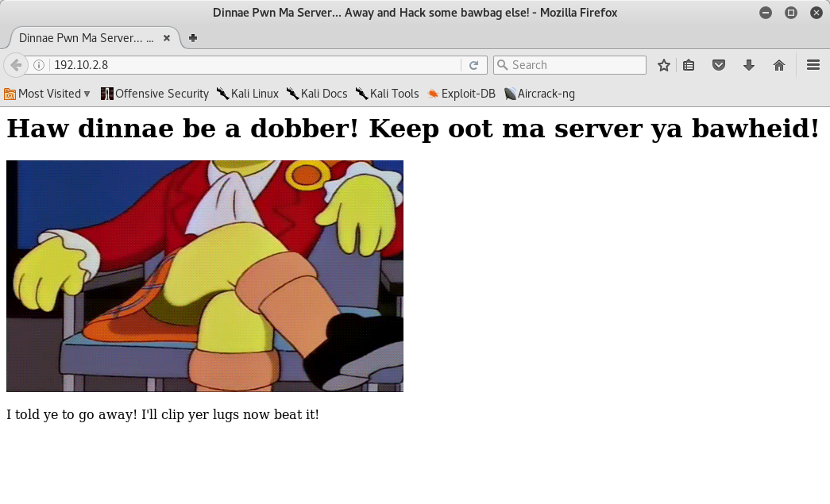The image size is (830, 504).
Task: Close the current browser tab
Action: click(166, 37)
